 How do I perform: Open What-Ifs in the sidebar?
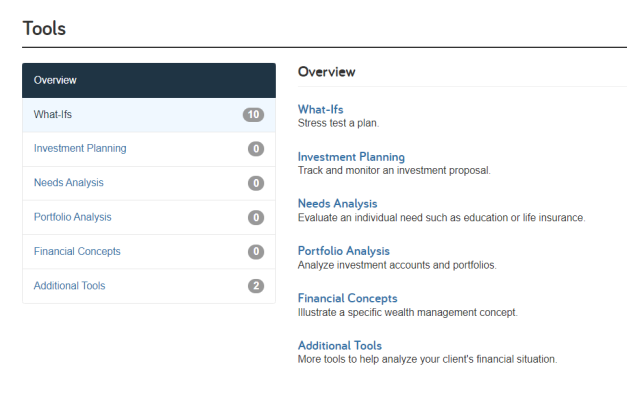tap(149, 115)
